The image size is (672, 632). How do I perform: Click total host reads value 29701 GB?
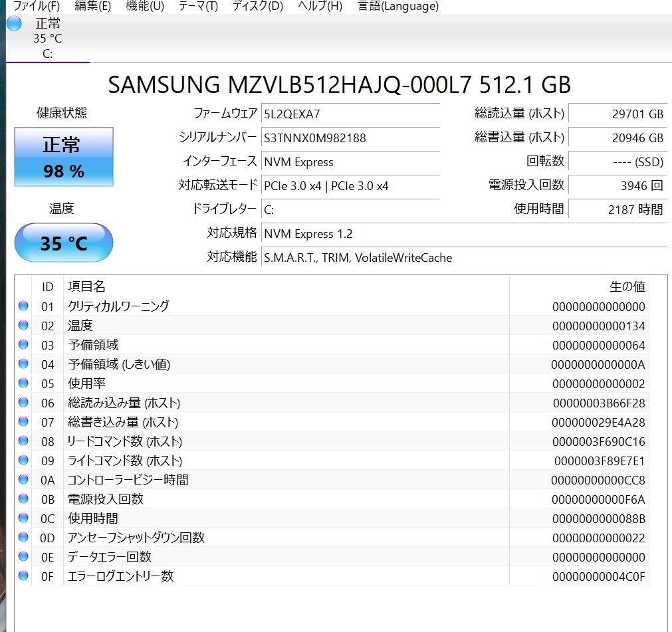click(617, 114)
